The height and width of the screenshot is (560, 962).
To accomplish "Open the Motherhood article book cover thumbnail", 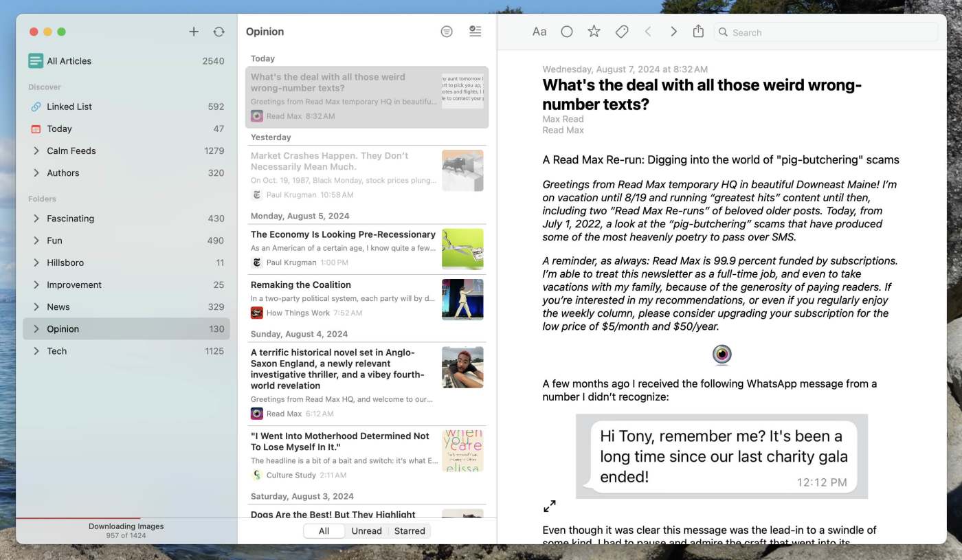I will coord(462,451).
